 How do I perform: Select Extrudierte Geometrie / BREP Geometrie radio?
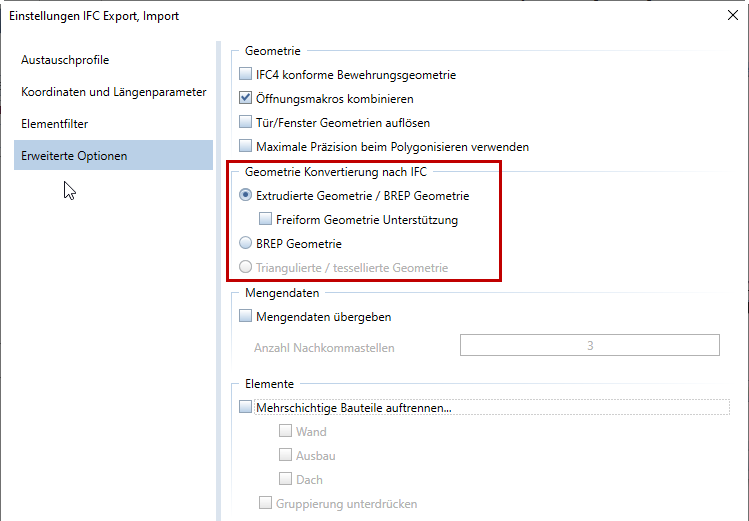click(x=246, y=195)
